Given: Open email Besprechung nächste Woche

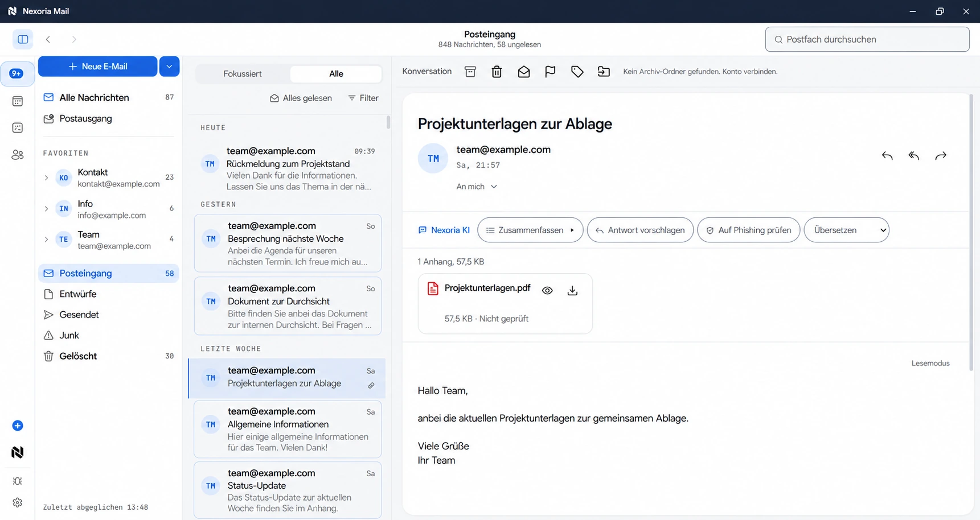Looking at the screenshot, I should tap(288, 244).
